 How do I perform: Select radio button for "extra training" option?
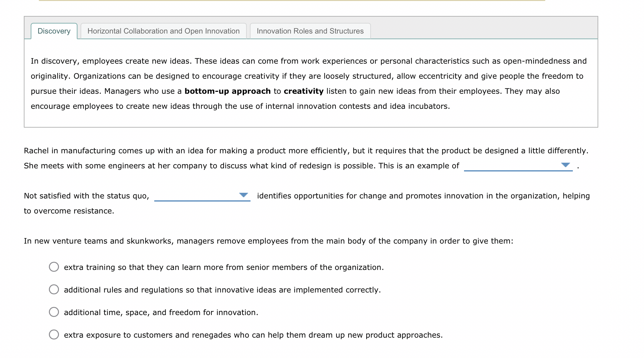point(54,267)
